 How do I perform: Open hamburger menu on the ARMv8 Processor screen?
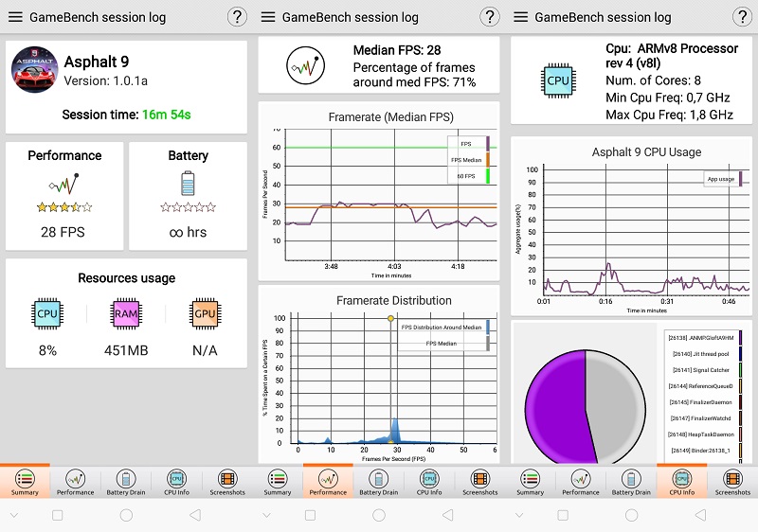tap(520, 17)
